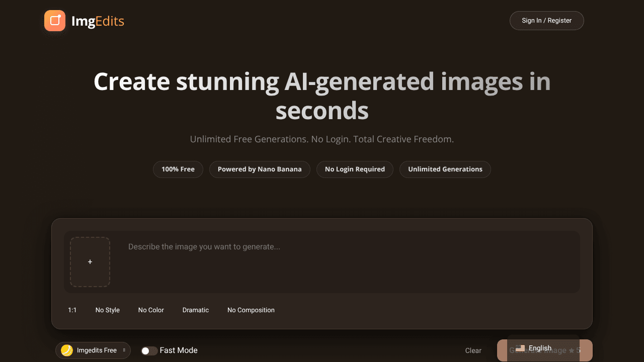644x362 pixels.
Task: Open the No Color dropdown
Action: point(151,310)
